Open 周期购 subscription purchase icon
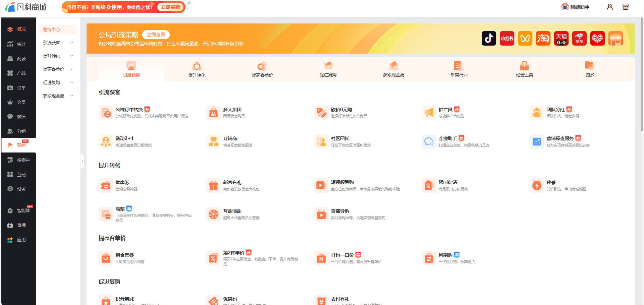 coord(429,258)
